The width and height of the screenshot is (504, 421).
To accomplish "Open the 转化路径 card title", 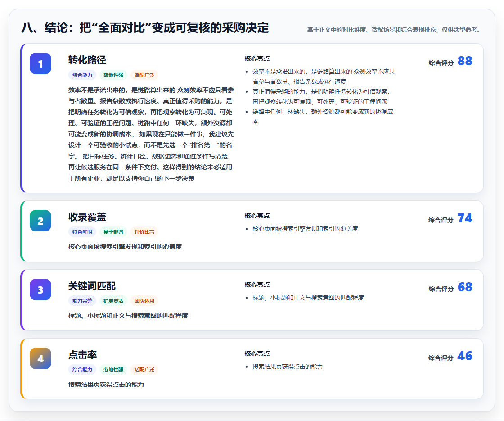I will point(87,60).
